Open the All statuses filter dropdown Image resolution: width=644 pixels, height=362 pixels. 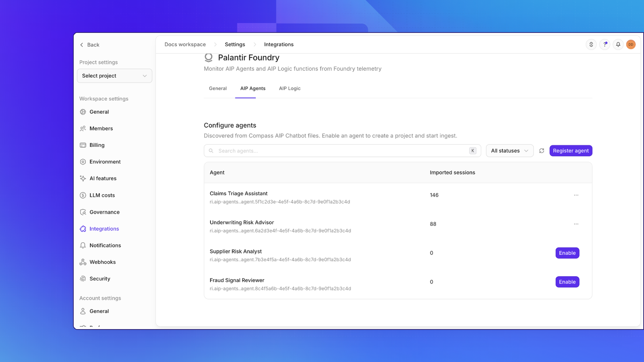coord(509,151)
